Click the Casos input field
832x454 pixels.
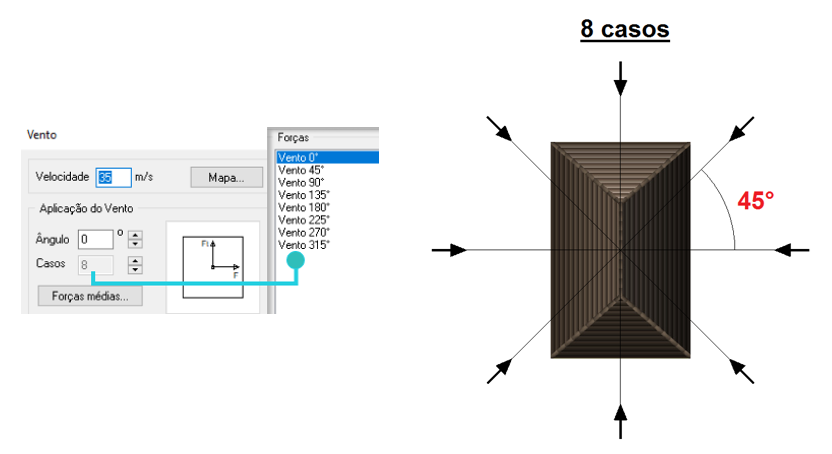[96, 264]
